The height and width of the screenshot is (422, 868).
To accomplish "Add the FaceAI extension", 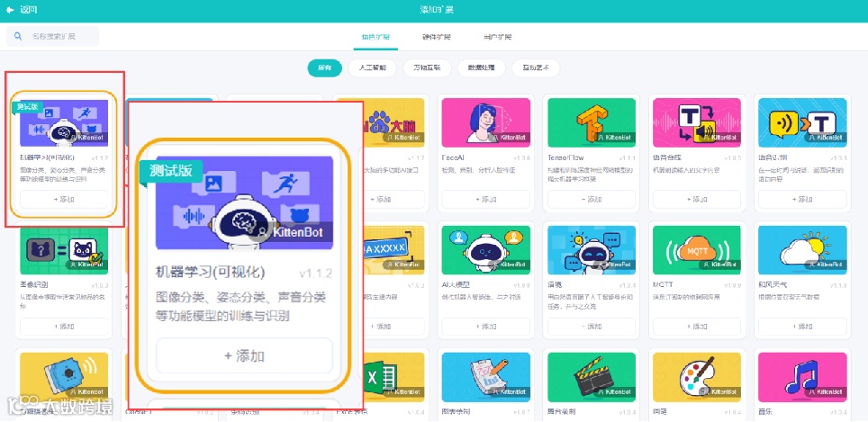I will 485,199.
